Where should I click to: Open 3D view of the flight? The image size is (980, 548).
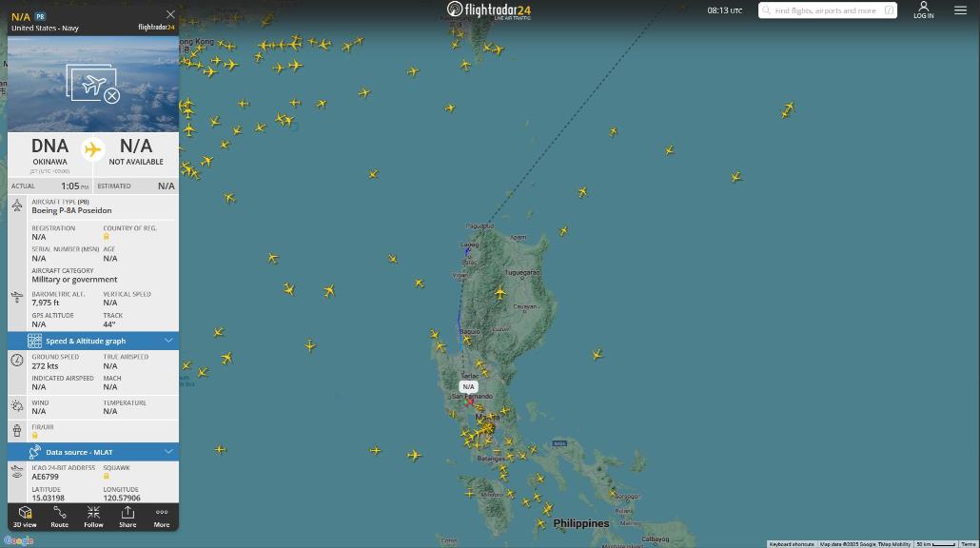point(25,517)
